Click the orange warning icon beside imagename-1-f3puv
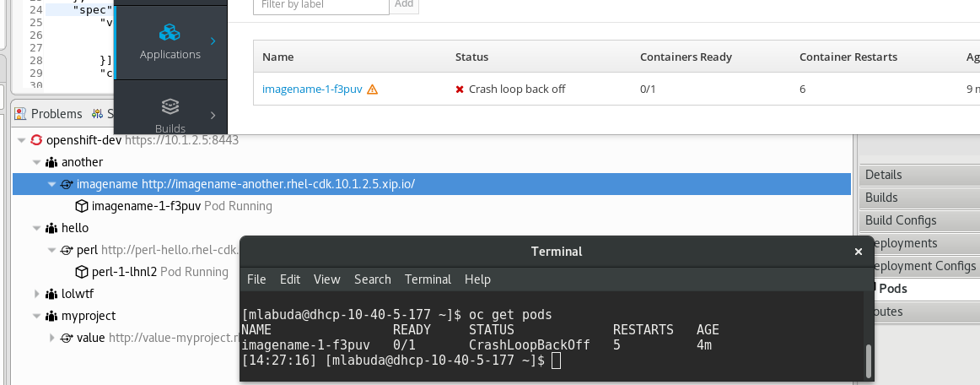This screenshot has width=980, height=385. click(x=372, y=89)
